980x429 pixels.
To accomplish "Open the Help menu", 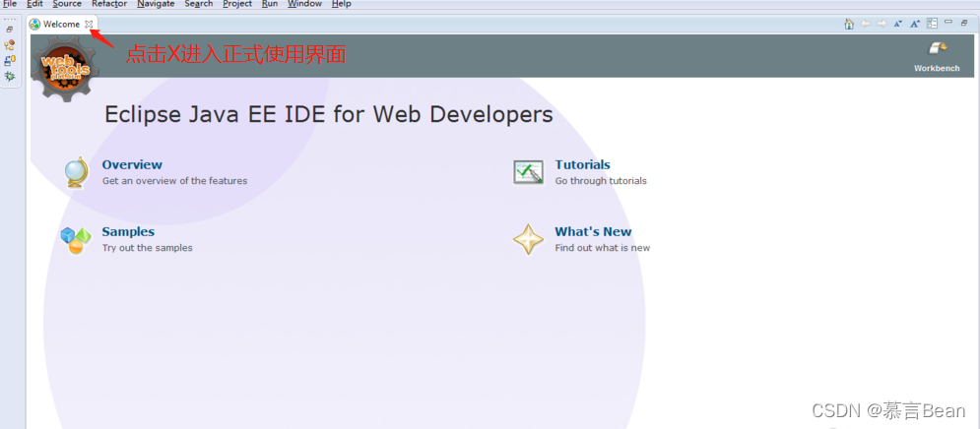I will [x=341, y=4].
